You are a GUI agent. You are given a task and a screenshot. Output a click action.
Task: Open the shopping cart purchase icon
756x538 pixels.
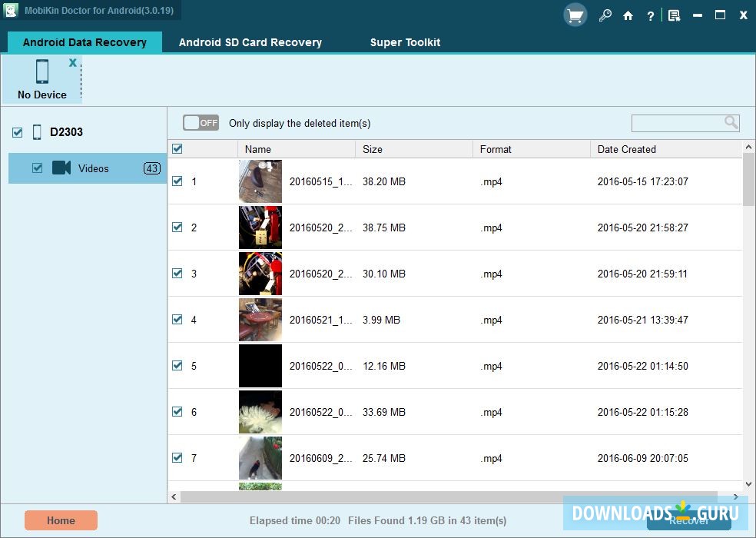pyautogui.click(x=575, y=15)
